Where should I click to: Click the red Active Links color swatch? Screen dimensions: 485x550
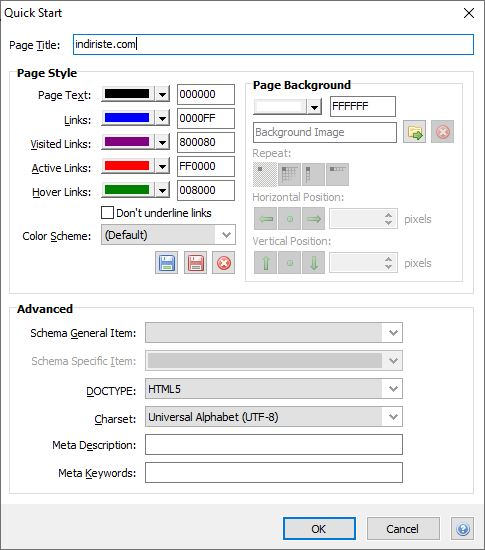pyautogui.click(x=127, y=166)
